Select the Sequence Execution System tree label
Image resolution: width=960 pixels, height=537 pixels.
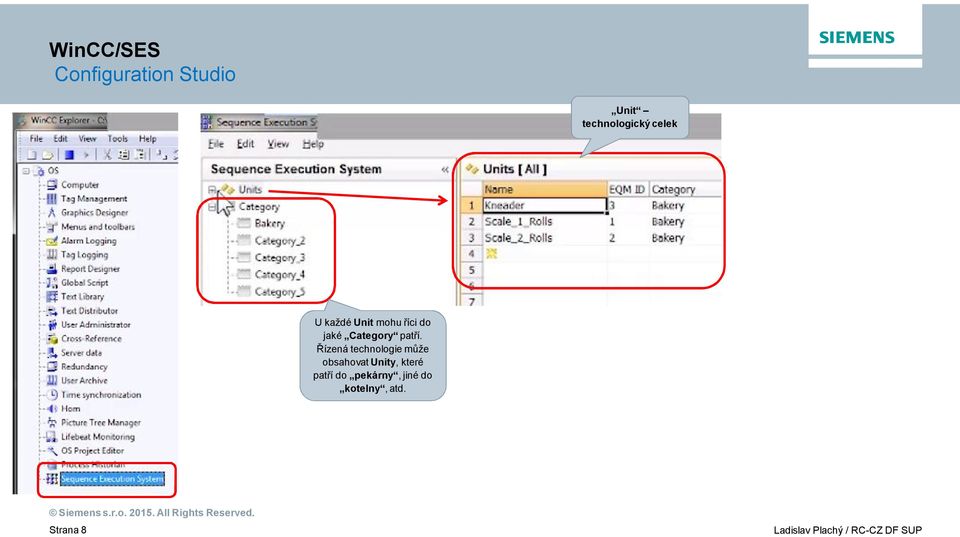[112, 479]
